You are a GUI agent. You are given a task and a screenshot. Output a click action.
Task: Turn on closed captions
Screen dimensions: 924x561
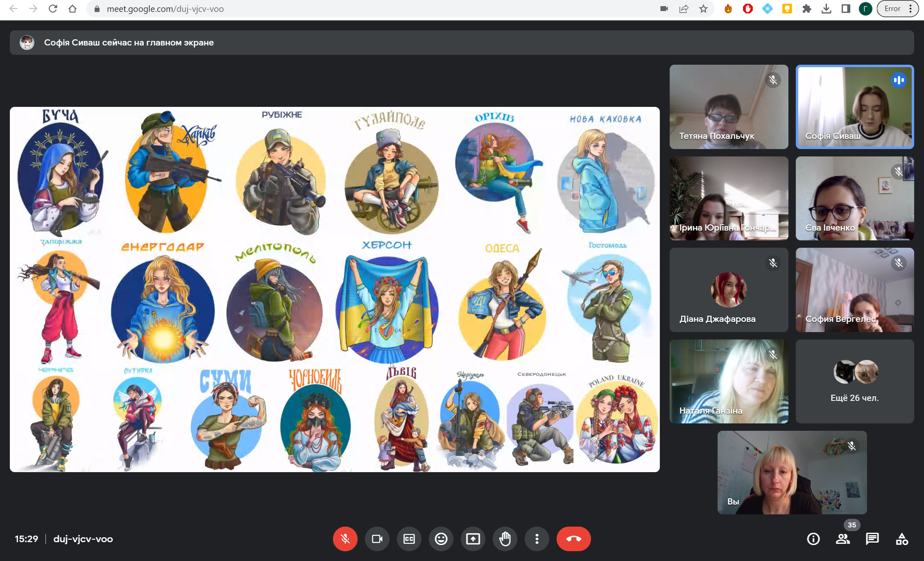coord(409,539)
